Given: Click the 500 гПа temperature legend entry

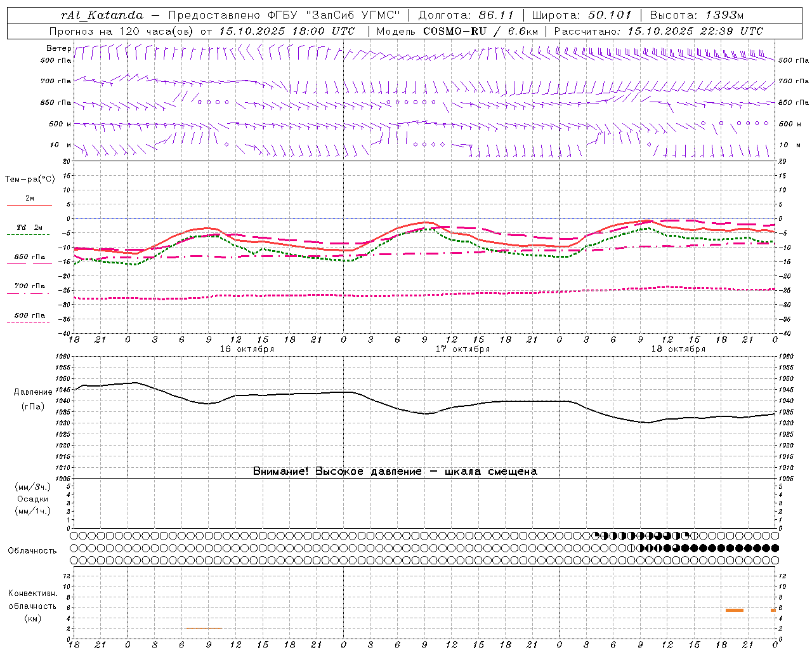Looking at the screenshot, I should coord(30,315).
